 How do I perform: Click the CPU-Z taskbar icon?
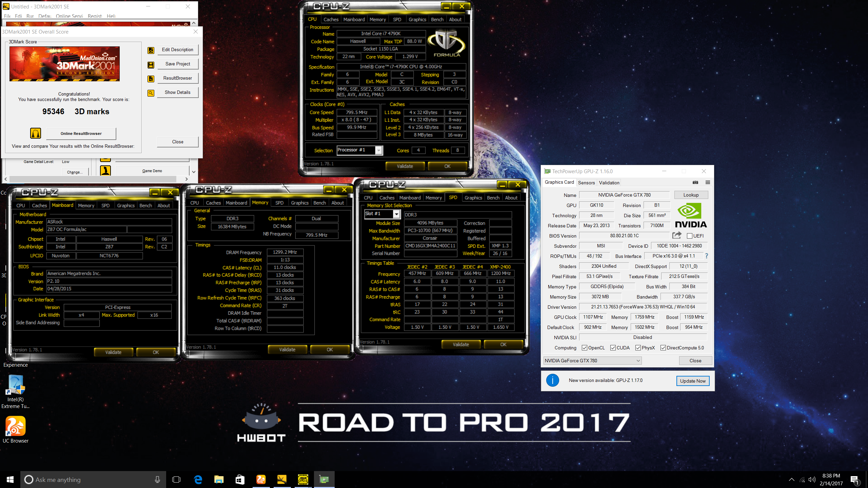click(303, 480)
